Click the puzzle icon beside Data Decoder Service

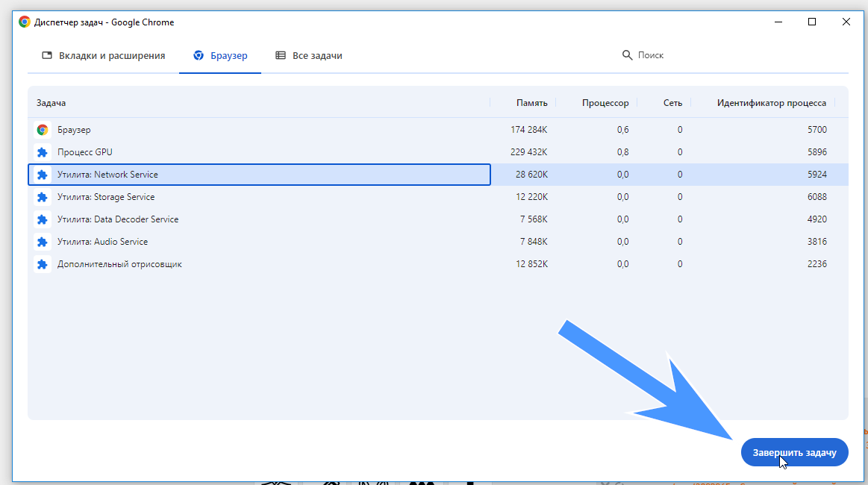43,220
